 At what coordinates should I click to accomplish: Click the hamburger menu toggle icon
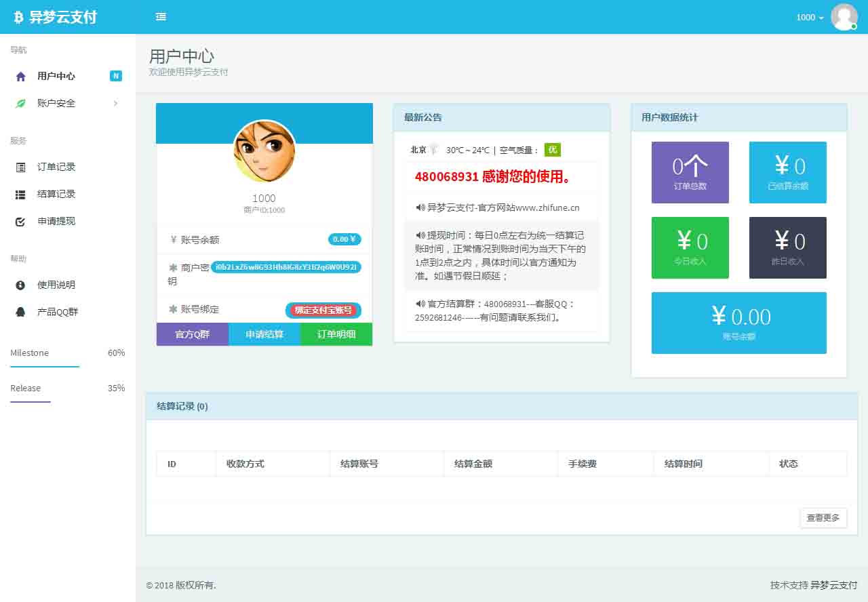pos(161,17)
